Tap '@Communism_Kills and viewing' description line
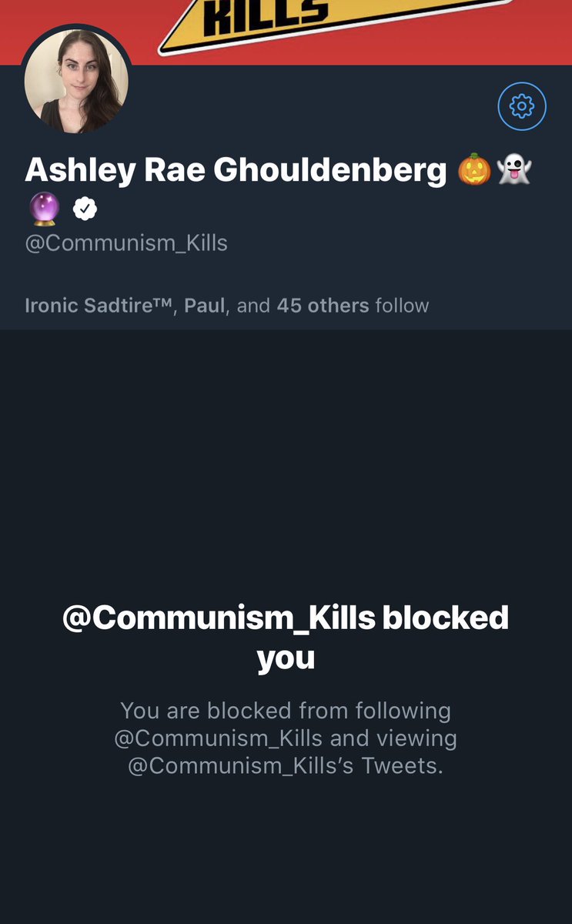This screenshot has height=924, width=572. click(x=286, y=738)
